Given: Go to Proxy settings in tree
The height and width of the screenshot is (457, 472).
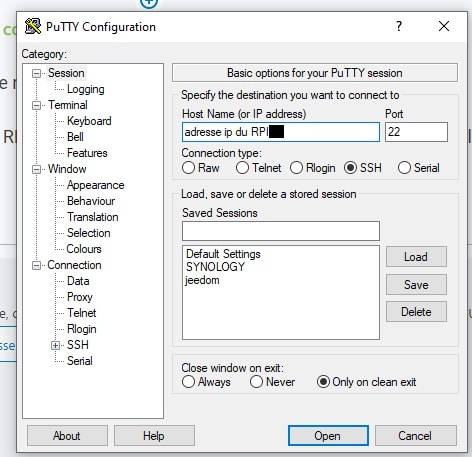Looking at the screenshot, I should point(80,297).
